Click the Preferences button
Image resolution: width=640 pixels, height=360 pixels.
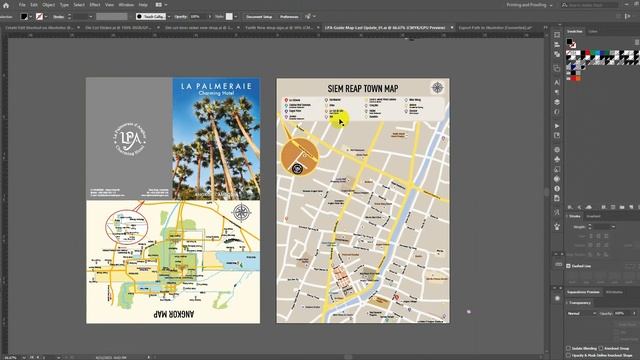[289, 17]
